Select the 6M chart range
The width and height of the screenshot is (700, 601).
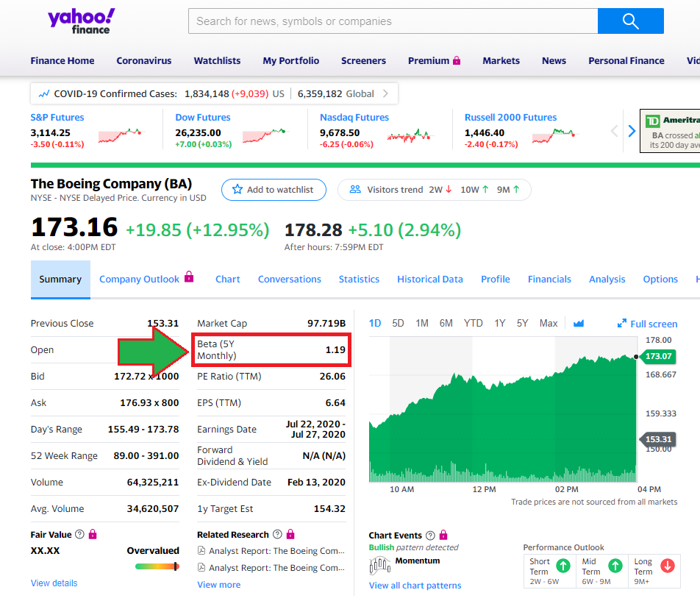click(446, 323)
